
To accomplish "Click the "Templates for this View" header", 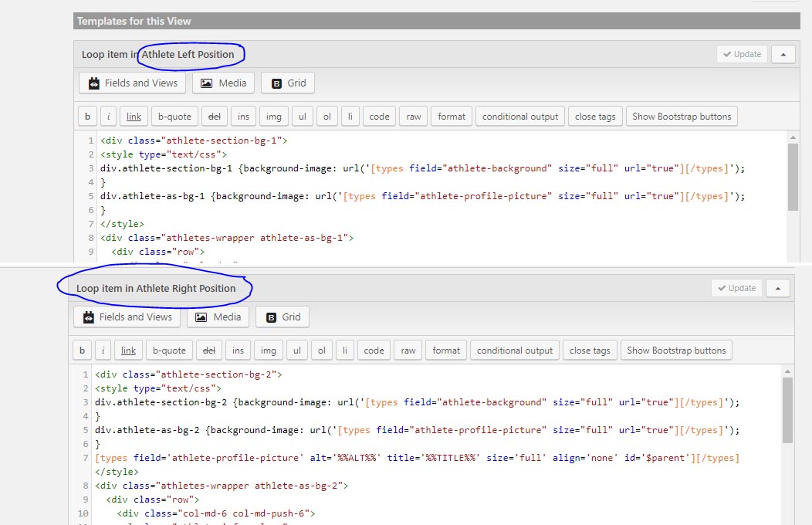I will [x=437, y=21].
